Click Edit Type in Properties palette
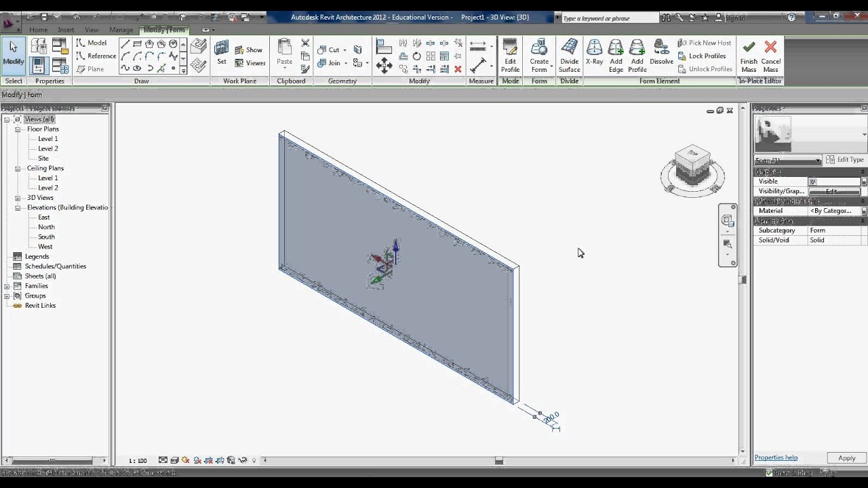Viewport: 868px width, 488px height. click(x=844, y=160)
